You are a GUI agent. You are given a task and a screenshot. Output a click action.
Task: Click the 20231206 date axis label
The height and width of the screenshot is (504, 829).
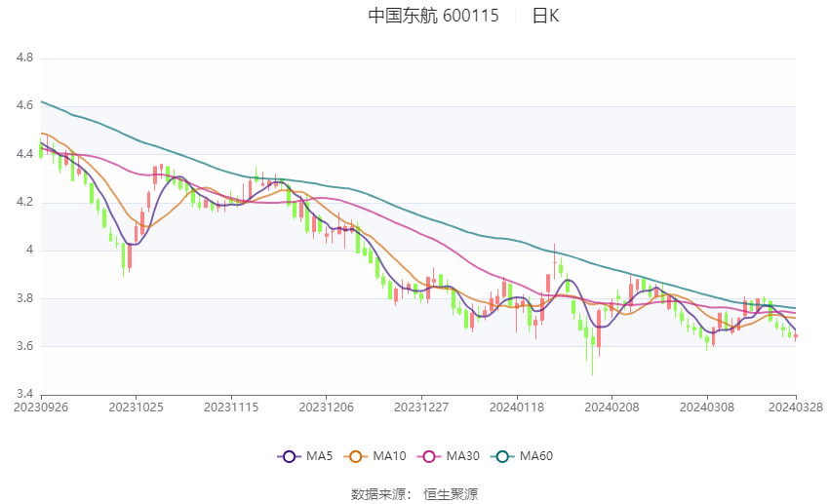[326, 407]
